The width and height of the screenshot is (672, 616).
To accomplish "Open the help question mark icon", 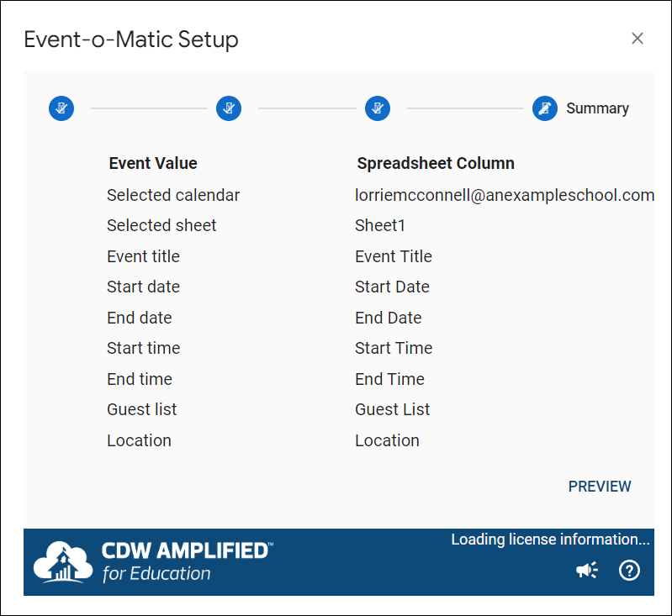I will click(x=629, y=570).
